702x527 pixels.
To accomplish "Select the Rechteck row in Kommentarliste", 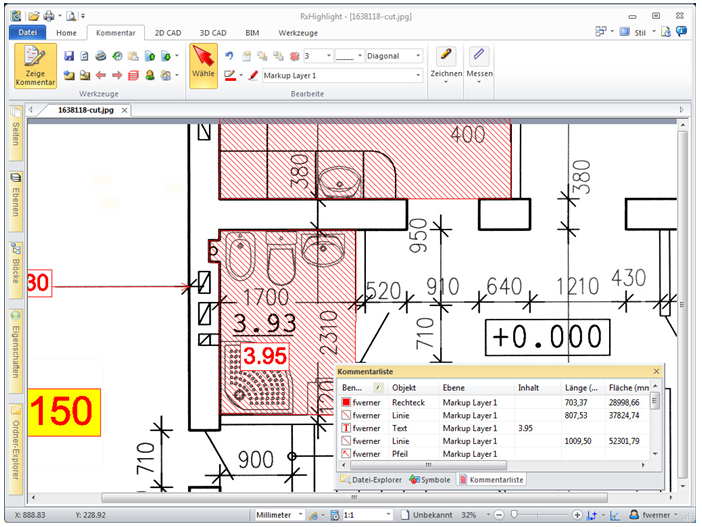I will point(410,402).
